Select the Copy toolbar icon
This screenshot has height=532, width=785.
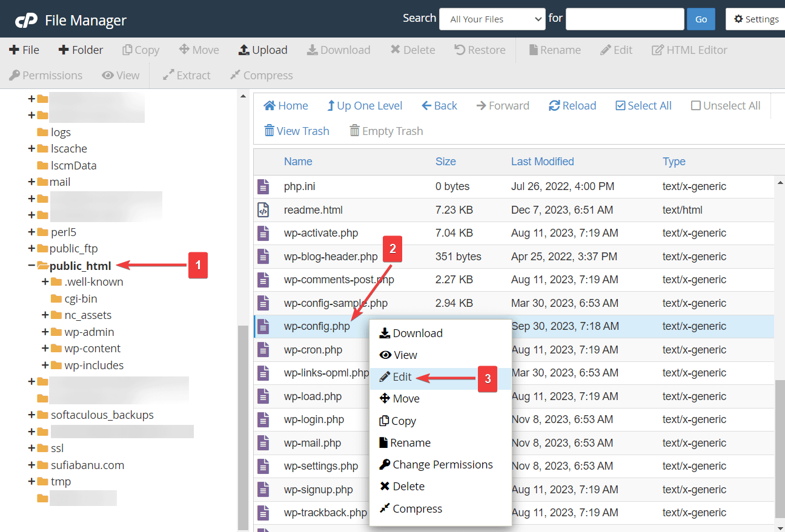click(141, 50)
